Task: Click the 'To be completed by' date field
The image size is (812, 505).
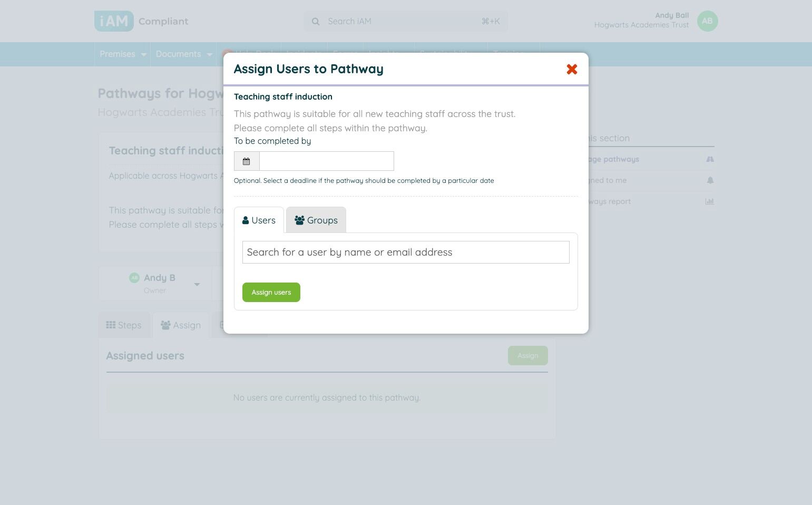Action: click(x=326, y=161)
